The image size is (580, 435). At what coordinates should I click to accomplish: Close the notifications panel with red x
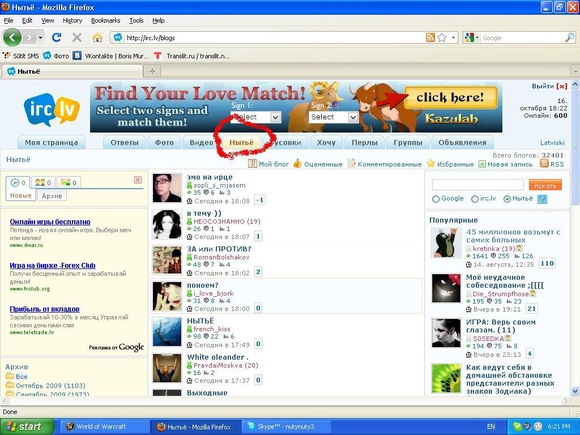(x=138, y=180)
